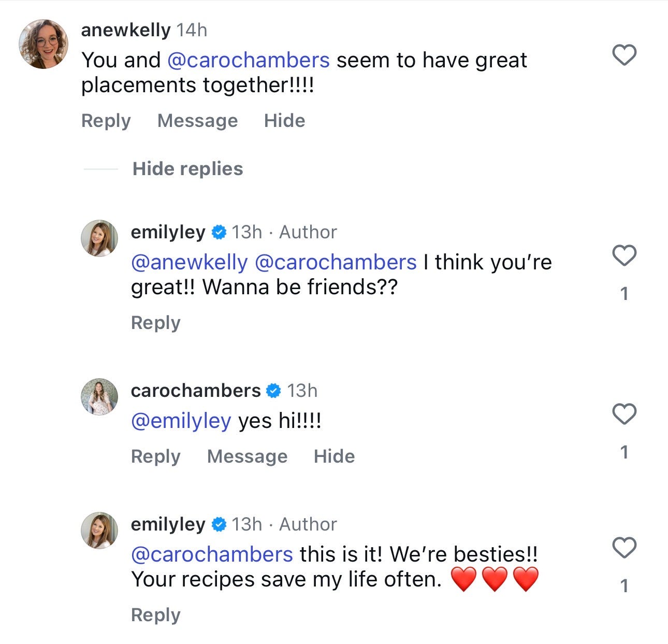Reply to emilyley's "We're besties" comment
This screenshot has height=644, width=668.
[156, 615]
